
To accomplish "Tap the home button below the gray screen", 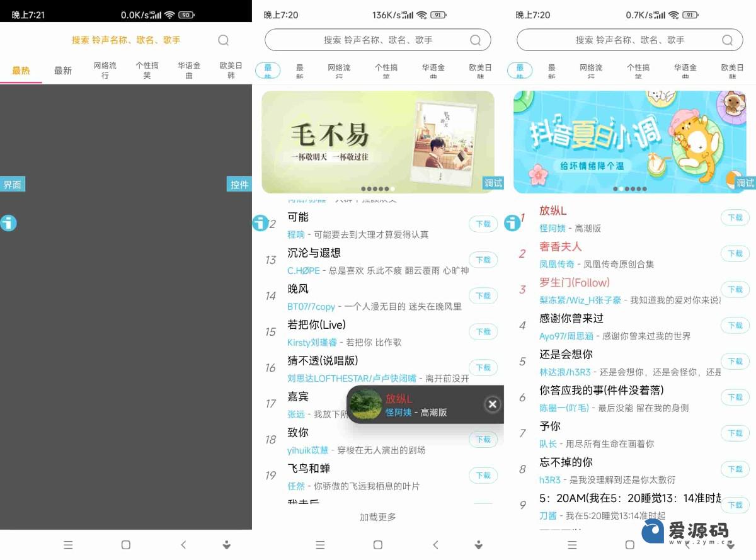I will [x=126, y=545].
